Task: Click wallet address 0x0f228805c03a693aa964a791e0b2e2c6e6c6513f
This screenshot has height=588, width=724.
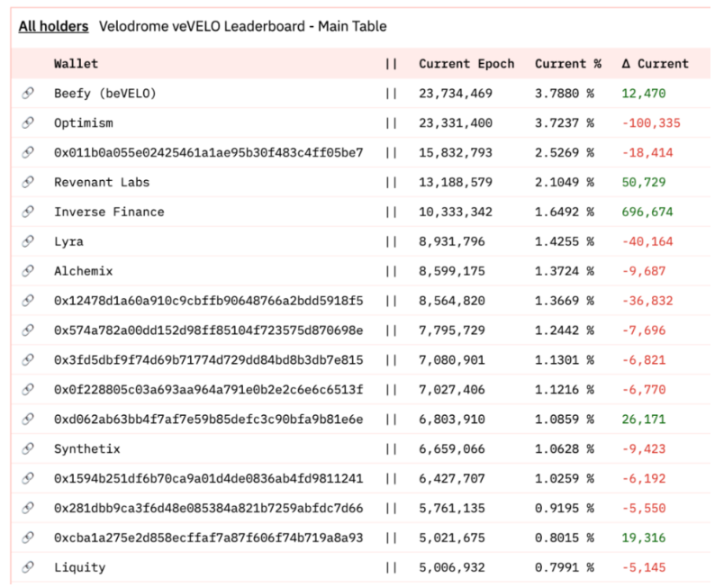Action: 208,390
